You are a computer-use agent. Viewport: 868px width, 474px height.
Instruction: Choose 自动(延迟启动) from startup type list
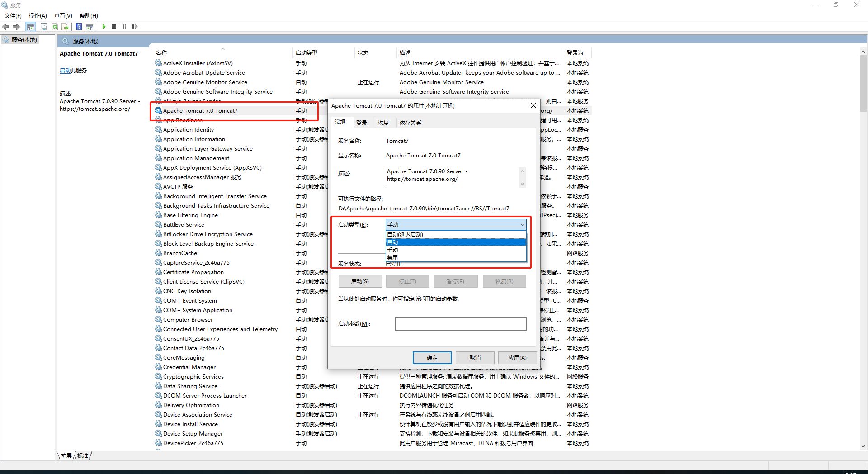tap(456, 234)
